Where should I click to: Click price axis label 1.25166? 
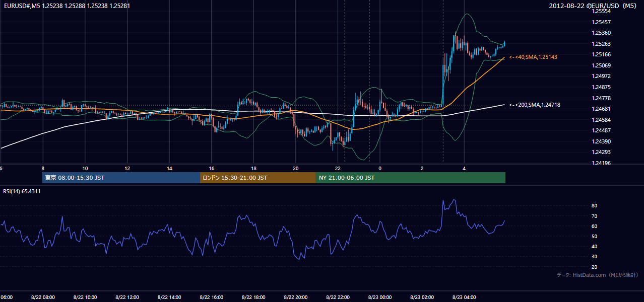click(601, 54)
